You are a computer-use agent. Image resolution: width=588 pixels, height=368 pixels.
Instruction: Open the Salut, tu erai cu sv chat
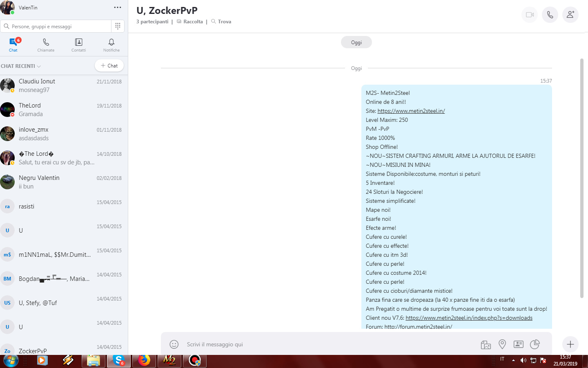coord(64,158)
